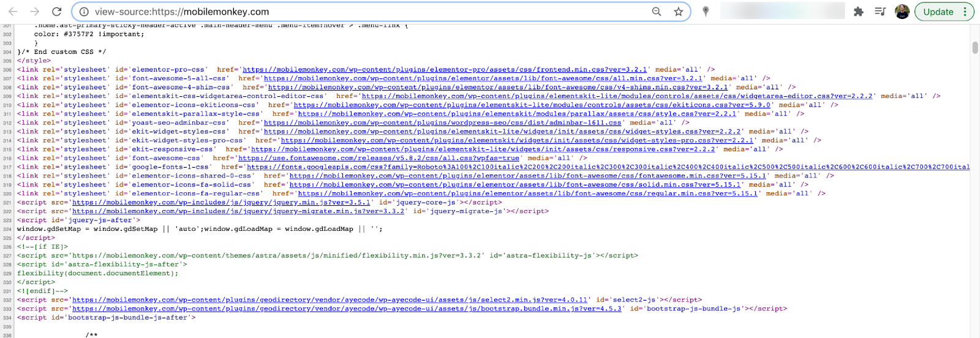
Task: Open the Extensions puzzle piece icon
Action: coord(859,12)
